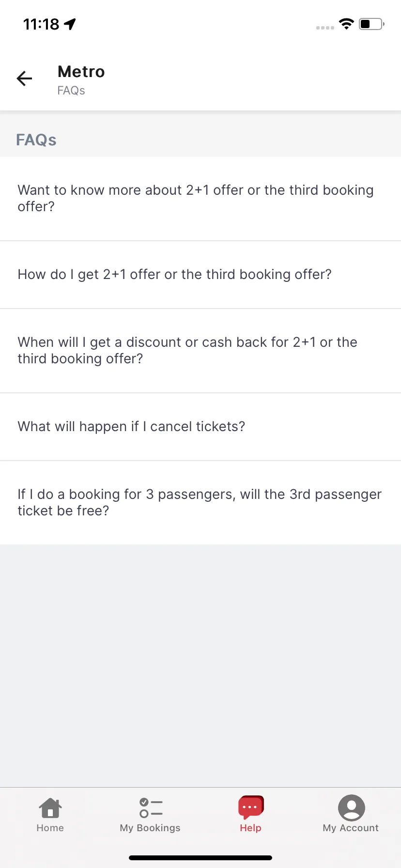401x868 pixels.
Task: Go to the My Account tab label
Action: click(x=351, y=828)
